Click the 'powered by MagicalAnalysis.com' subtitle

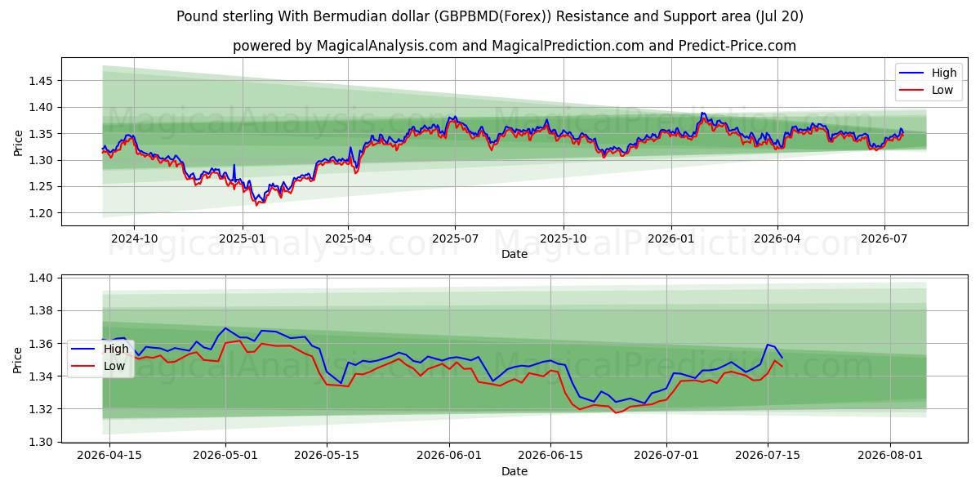[514, 46]
